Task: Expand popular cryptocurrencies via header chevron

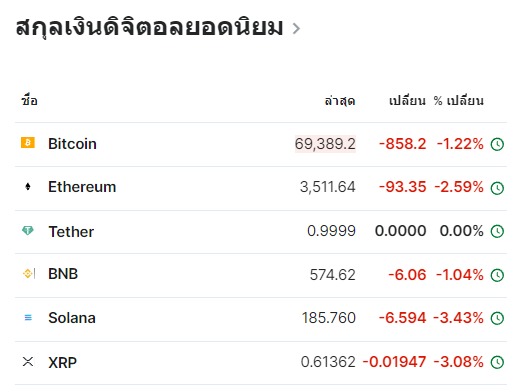Action: click(296, 28)
